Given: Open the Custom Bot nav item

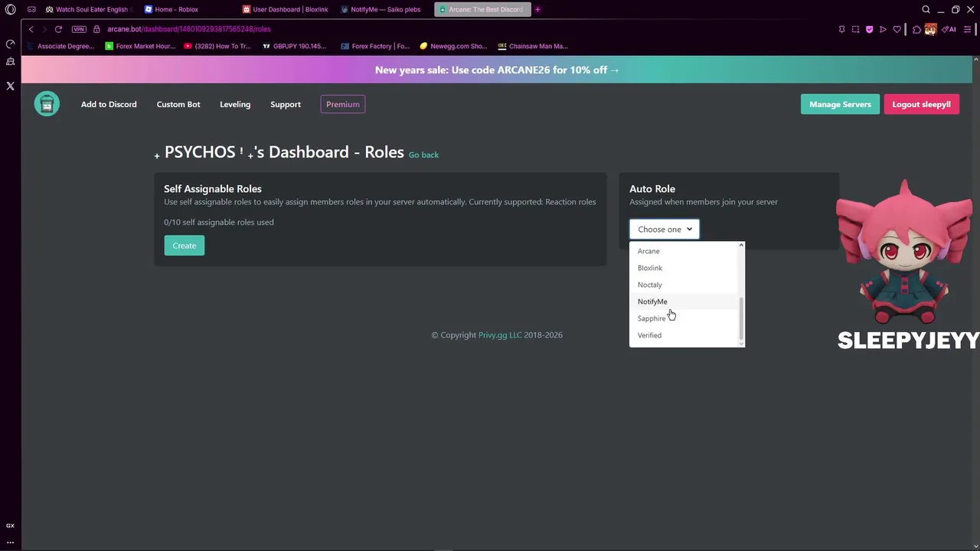Looking at the screenshot, I should [x=178, y=104].
